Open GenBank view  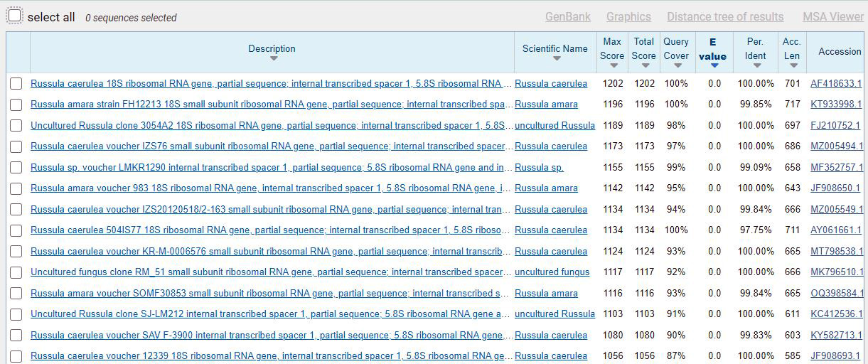pyautogui.click(x=567, y=16)
